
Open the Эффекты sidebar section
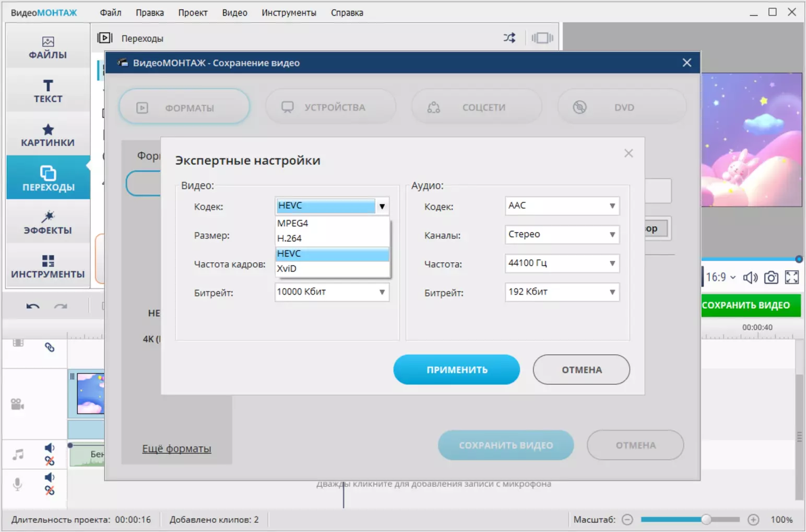(x=48, y=222)
